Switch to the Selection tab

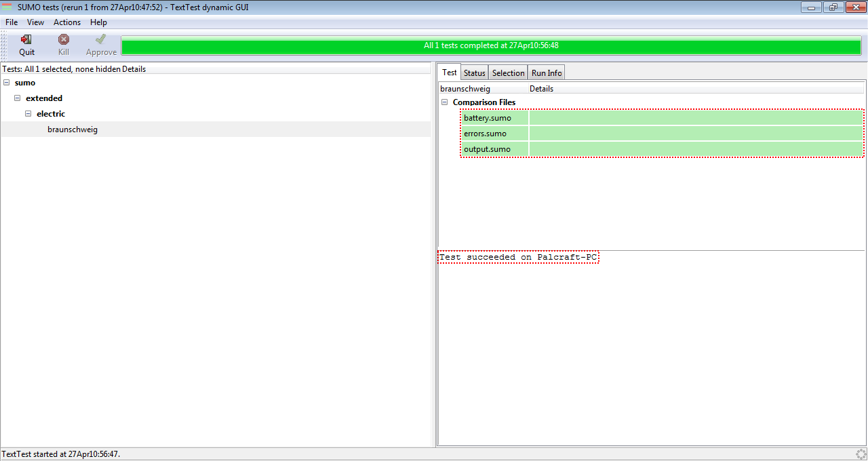tap(508, 73)
